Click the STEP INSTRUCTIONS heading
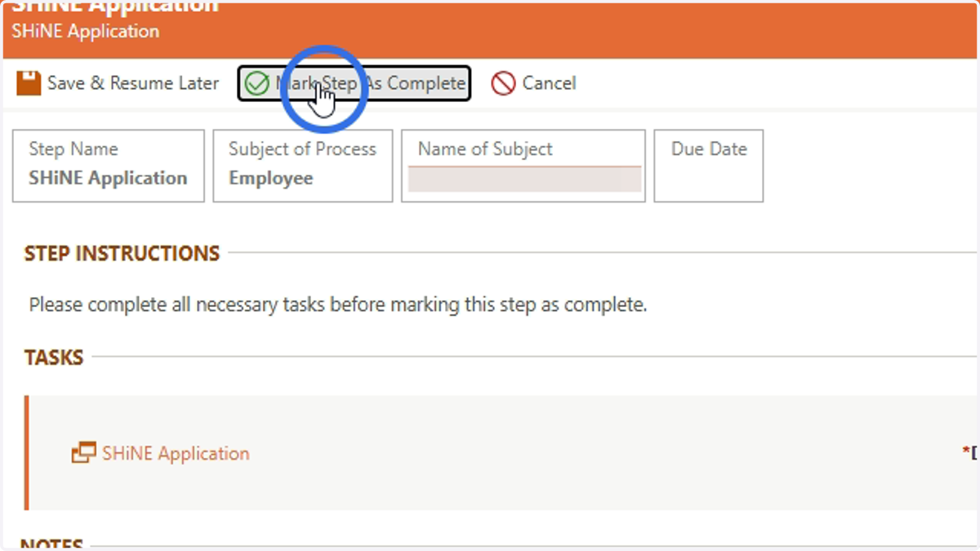This screenshot has width=980, height=551. pos(122,253)
